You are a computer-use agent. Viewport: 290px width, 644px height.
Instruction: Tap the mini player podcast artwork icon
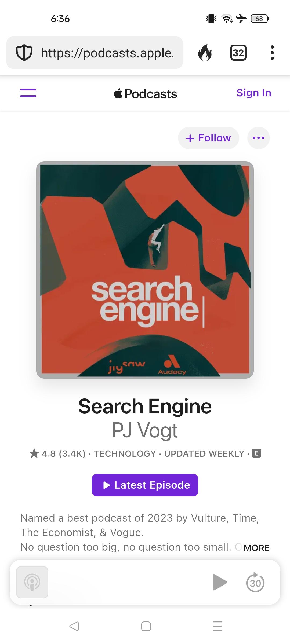tap(32, 582)
